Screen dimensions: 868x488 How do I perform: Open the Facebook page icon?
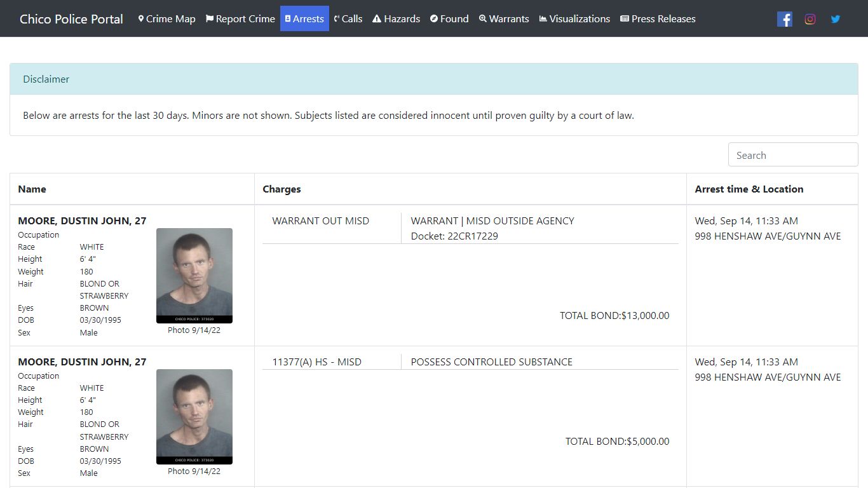coord(785,19)
